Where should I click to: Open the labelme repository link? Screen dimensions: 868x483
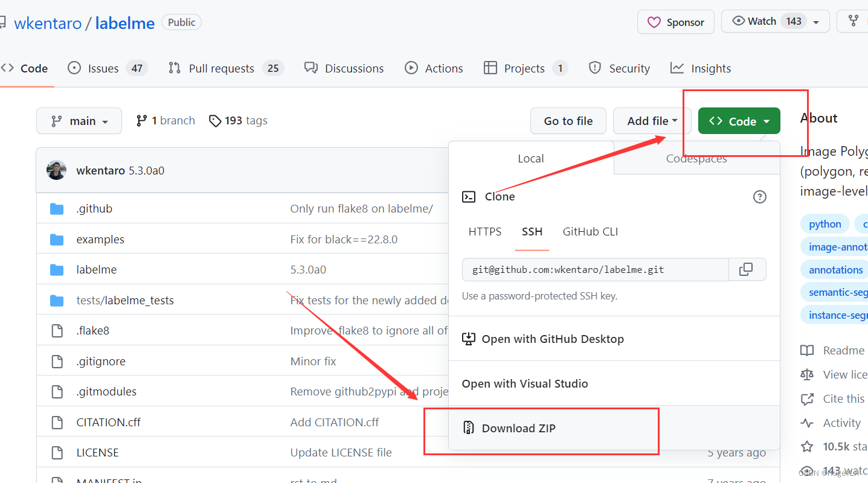pos(125,23)
